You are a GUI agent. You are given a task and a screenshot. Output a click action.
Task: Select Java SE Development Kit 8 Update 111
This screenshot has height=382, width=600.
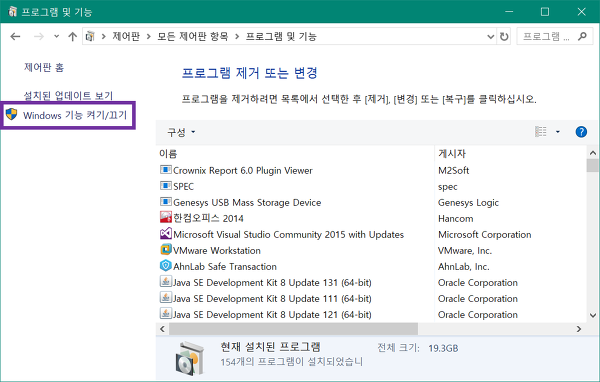pos(272,299)
